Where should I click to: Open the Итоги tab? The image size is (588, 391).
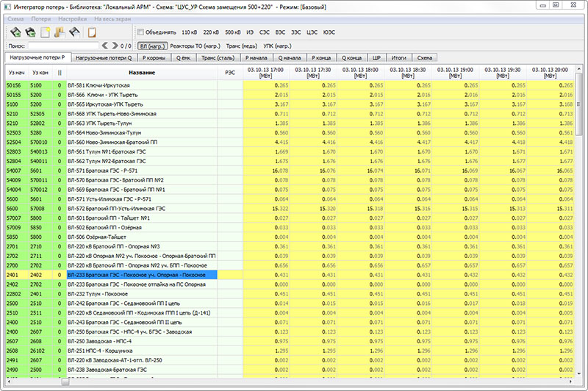(x=399, y=58)
